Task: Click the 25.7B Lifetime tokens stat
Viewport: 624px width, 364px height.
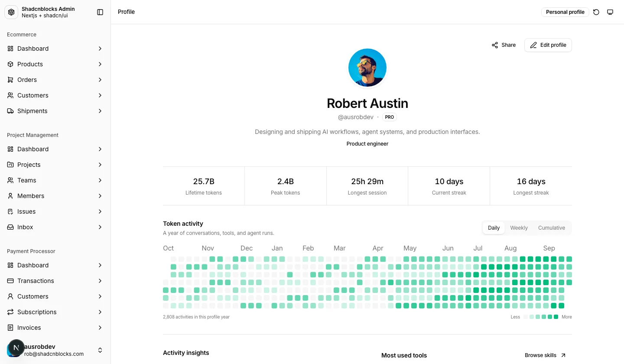Action: (204, 186)
